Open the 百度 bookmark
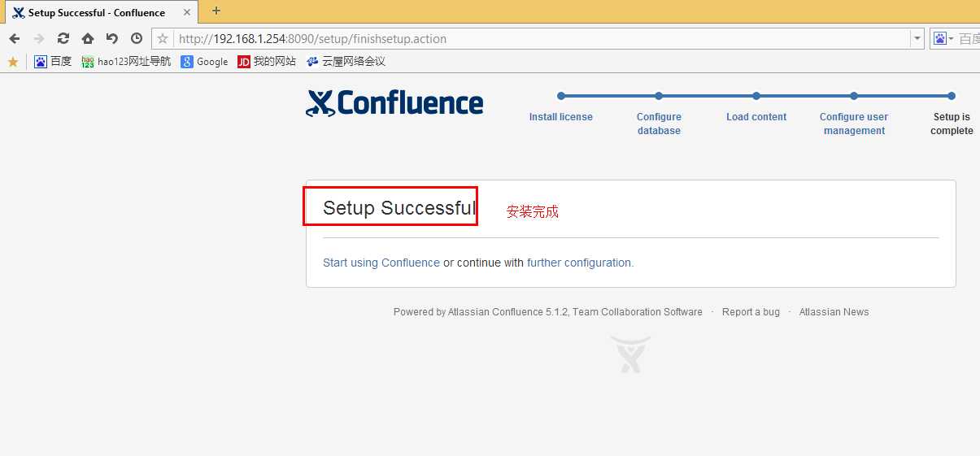The image size is (980, 456). click(53, 61)
